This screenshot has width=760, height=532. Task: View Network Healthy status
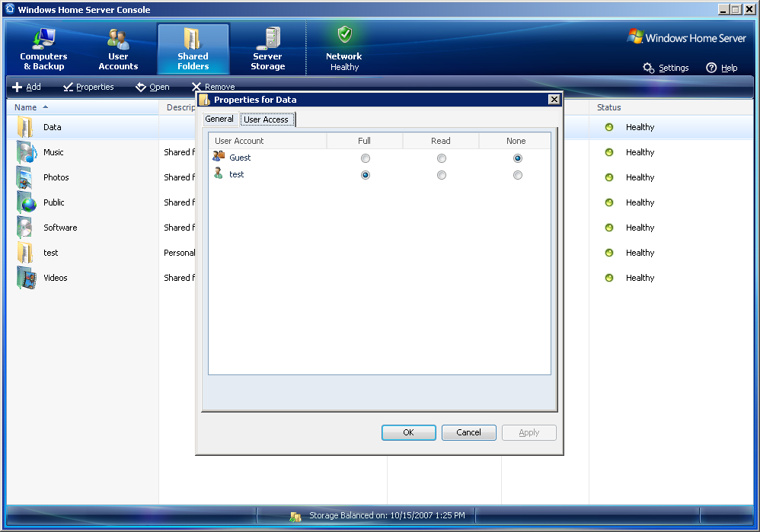tap(344, 49)
